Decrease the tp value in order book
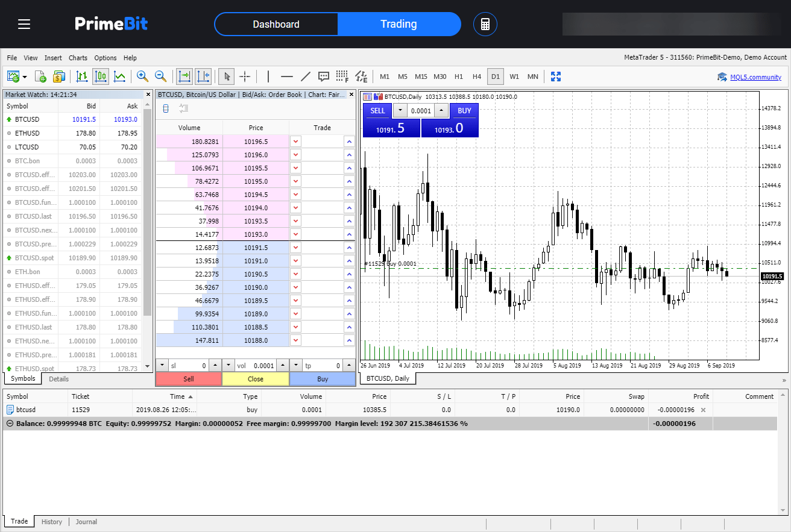This screenshot has height=532, width=791. (x=295, y=365)
